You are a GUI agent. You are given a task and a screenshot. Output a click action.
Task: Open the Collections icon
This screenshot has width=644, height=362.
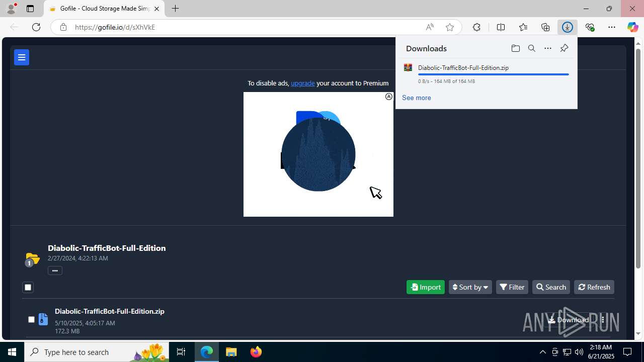pyautogui.click(x=545, y=27)
